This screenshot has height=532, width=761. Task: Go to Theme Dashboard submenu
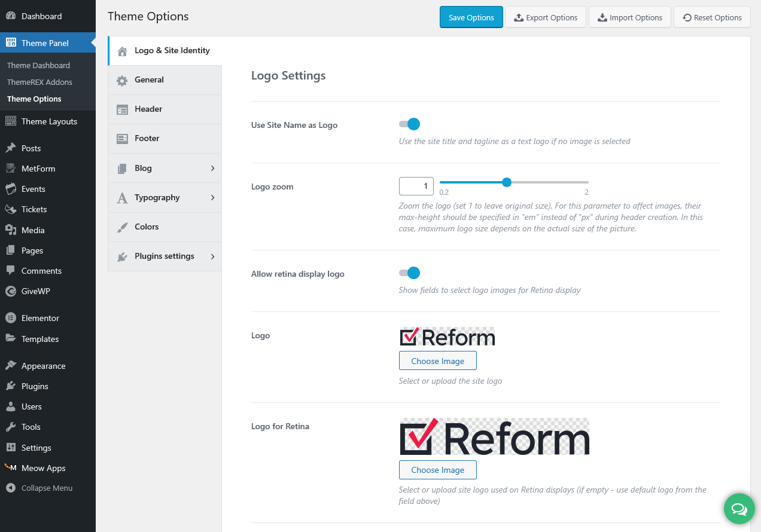click(38, 65)
